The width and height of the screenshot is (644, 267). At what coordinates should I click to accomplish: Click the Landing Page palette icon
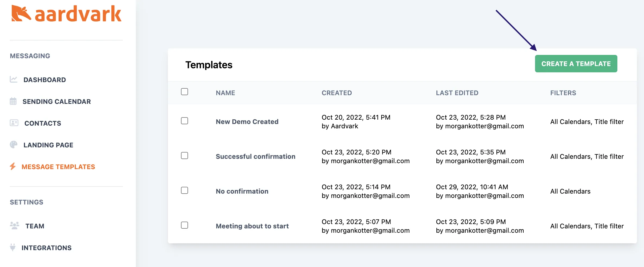[x=14, y=145]
